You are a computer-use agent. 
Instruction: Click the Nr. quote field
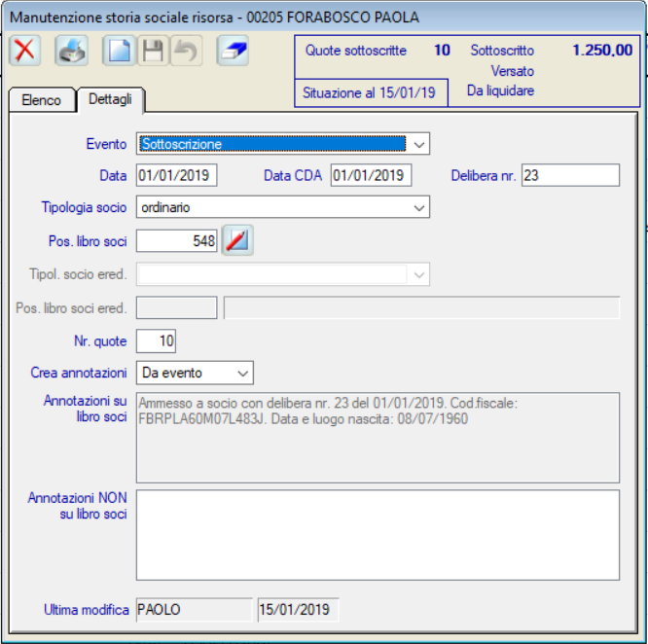[157, 341]
